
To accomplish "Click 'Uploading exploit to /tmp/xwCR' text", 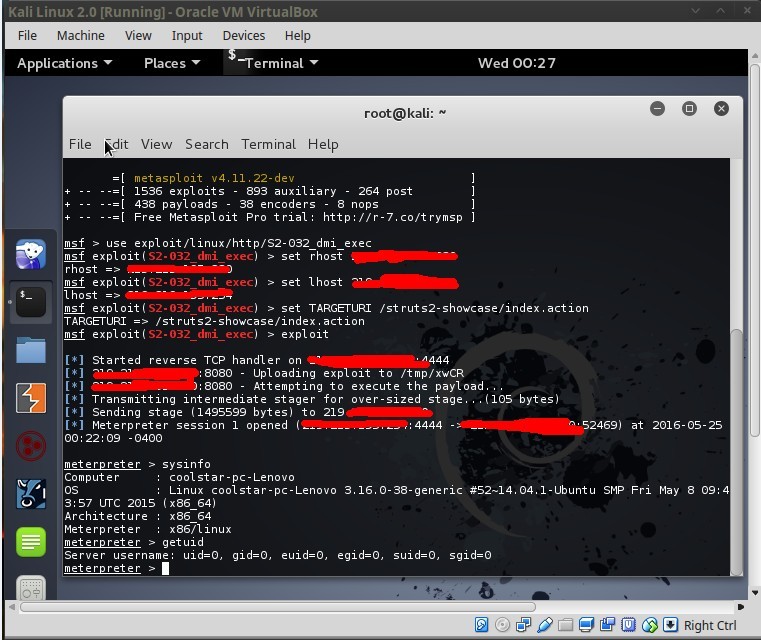I will pos(358,373).
